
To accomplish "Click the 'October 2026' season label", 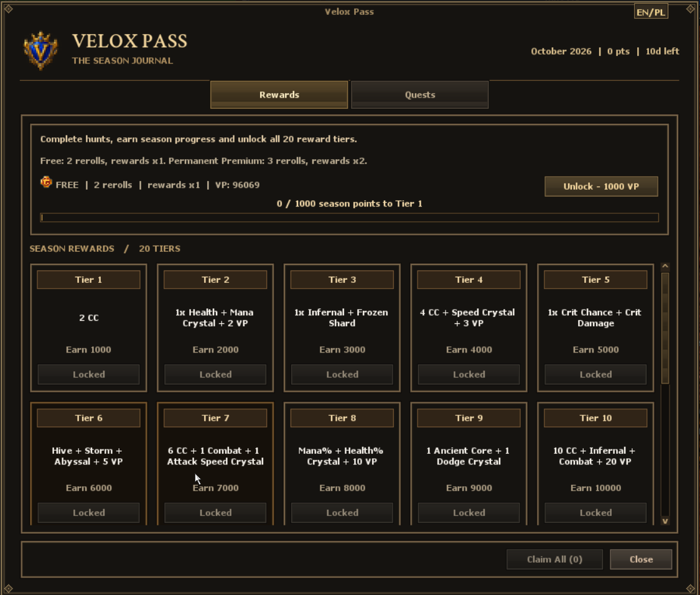I will coord(561,51).
